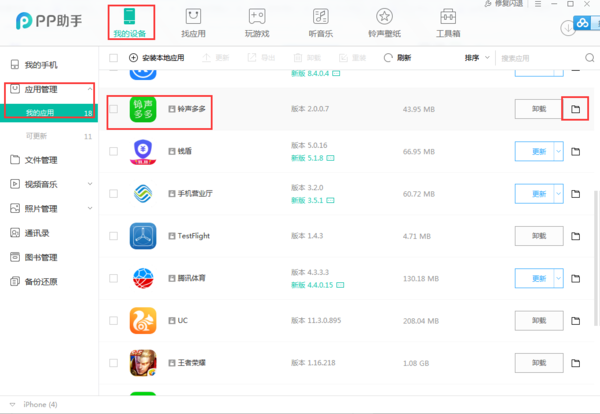Click the search magnifier icon
The width and height of the screenshot is (600, 414).
coord(590,58)
